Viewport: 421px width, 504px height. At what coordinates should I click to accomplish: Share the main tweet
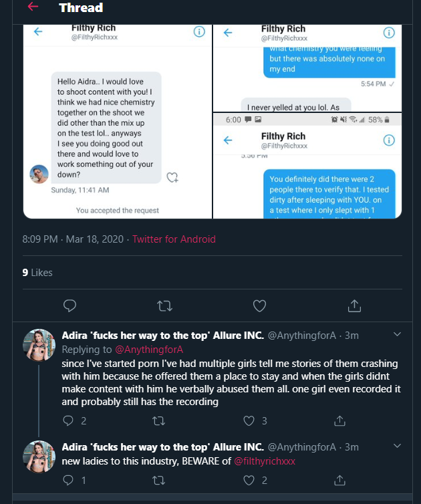[x=355, y=305]
